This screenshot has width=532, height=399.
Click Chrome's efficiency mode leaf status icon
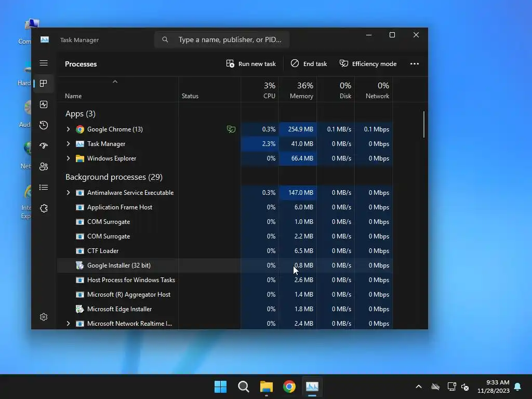point(231,129)
